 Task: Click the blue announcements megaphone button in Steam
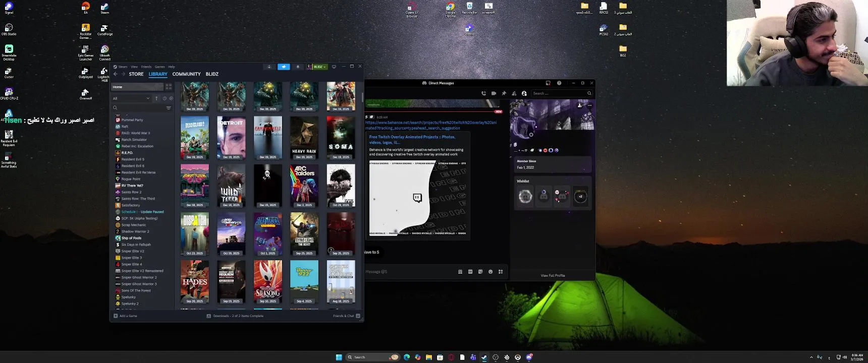pyautogui.click(x=284, y=67)
